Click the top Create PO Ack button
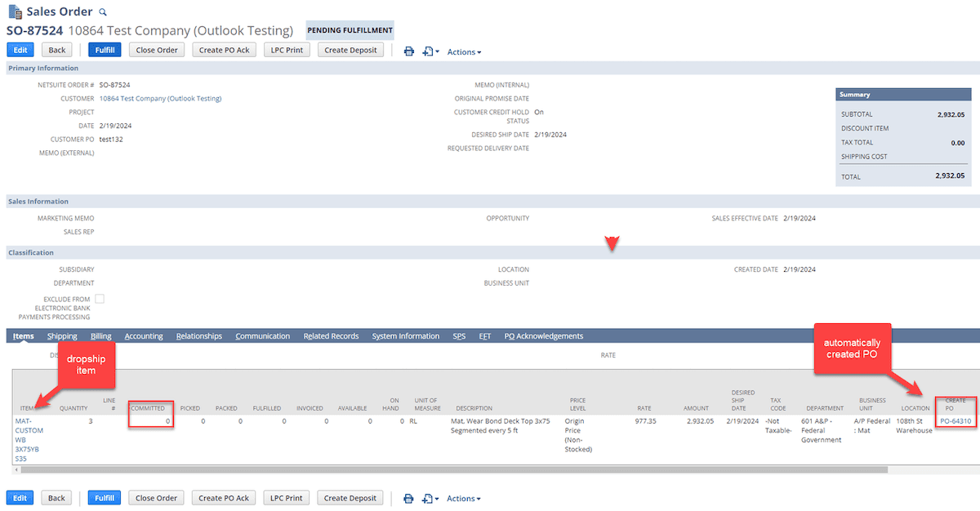980x511 pixels. [x=224, y=50]
